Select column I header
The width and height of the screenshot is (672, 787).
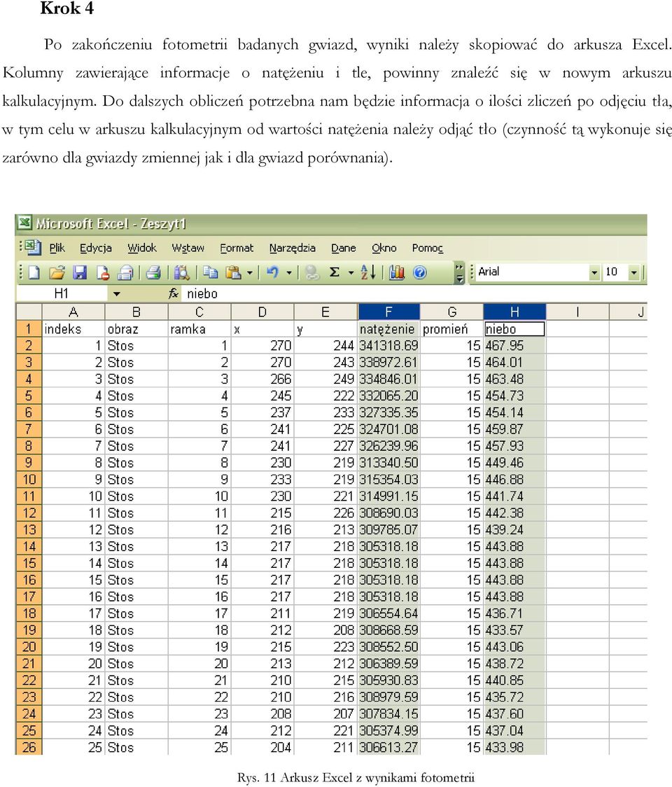[577, 312]
